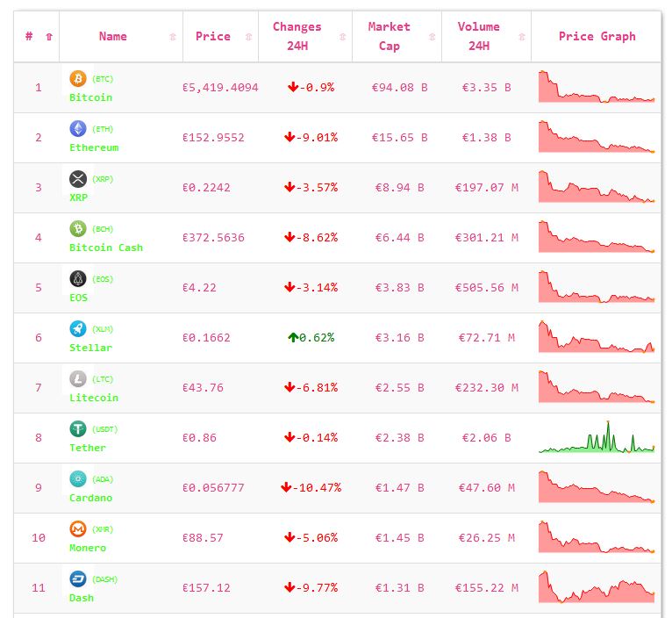672x618 pixels.
Task: Click the Stellar rocket icon
Action: [78, 329]
